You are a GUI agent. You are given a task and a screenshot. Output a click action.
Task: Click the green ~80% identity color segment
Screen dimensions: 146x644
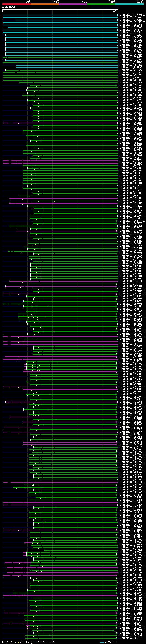[101, 4]
